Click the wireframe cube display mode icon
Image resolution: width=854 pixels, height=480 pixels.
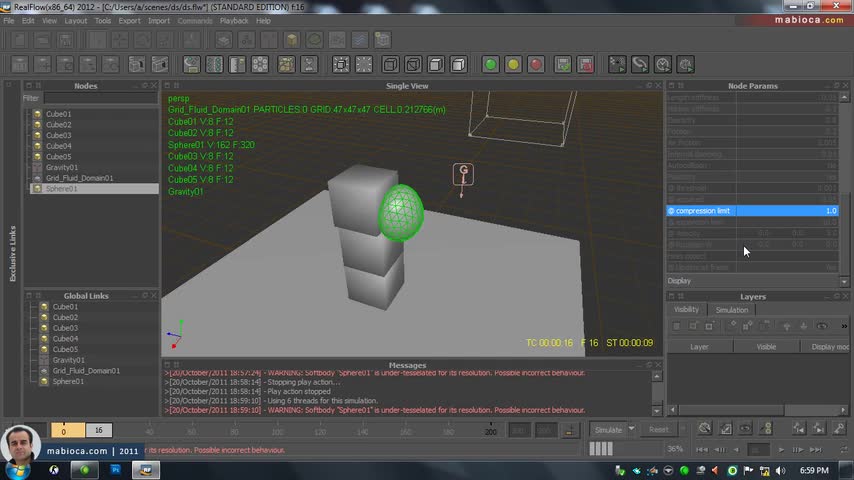coord(413,65)
